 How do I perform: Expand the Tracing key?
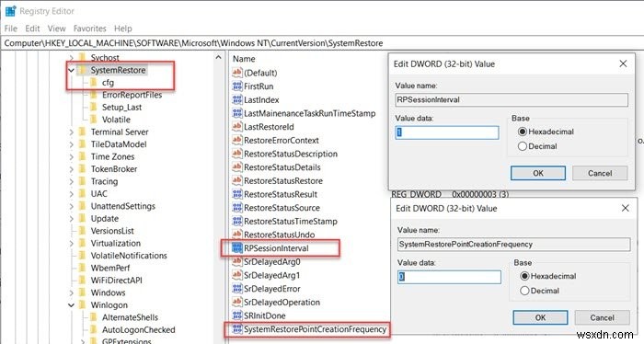coord(71,181)
